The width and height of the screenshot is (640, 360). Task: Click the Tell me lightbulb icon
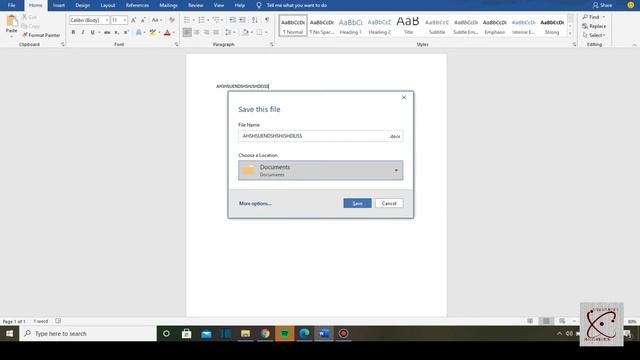point(259,5)
